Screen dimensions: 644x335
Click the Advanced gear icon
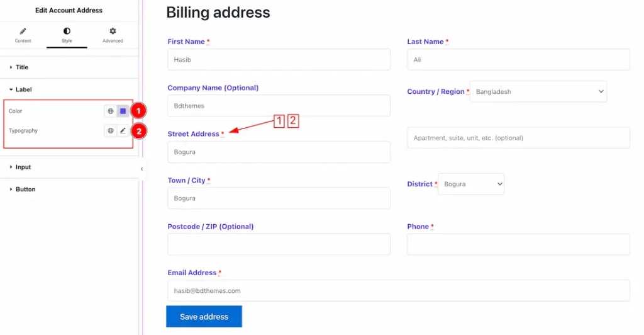(x=113, y=31)
